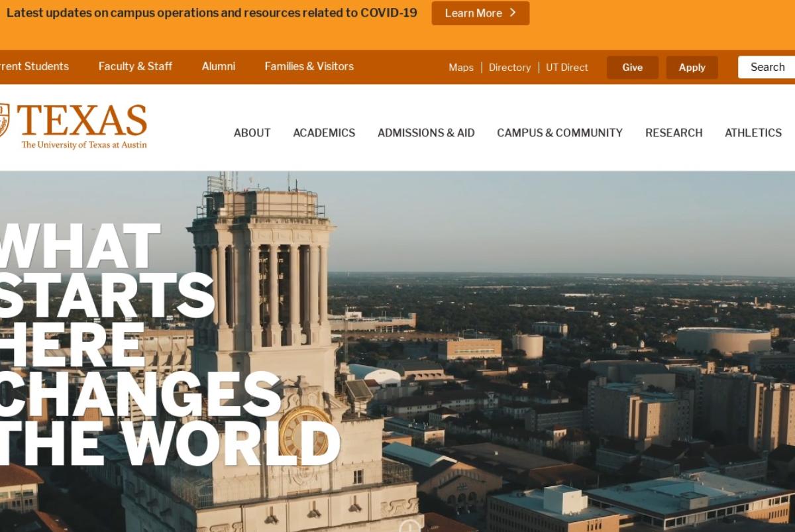Click the Learn More COVID-19 button
The height and width of the screenshot is (532, 795).
tap(480, 13)
